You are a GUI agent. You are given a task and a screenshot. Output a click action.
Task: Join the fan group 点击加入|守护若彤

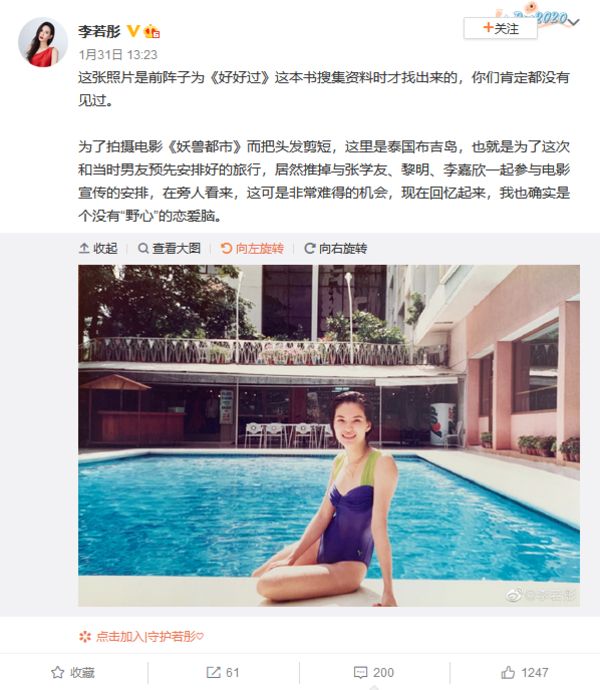tap(141, 636)
